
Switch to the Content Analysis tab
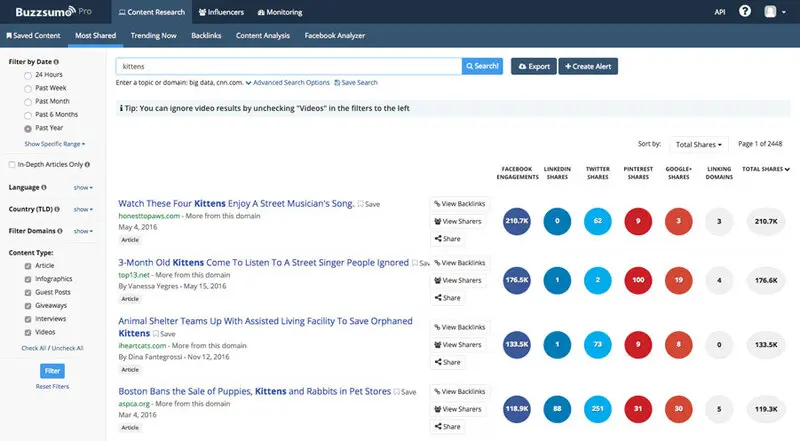point(263,35)
